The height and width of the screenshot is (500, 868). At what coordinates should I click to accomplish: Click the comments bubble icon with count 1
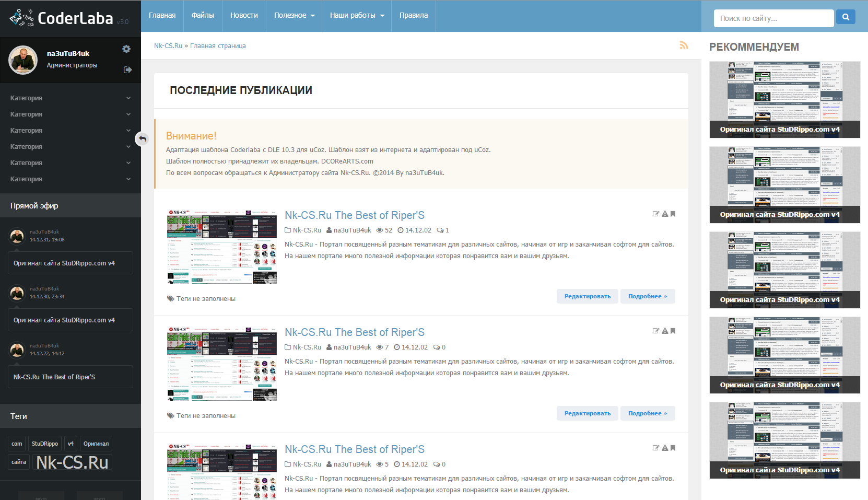tap(440, 230)
